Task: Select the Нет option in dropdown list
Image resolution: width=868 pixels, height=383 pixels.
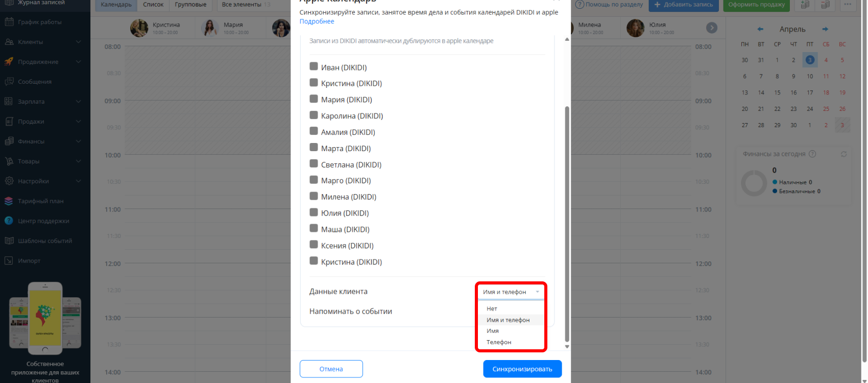Action: pos(492,308)
